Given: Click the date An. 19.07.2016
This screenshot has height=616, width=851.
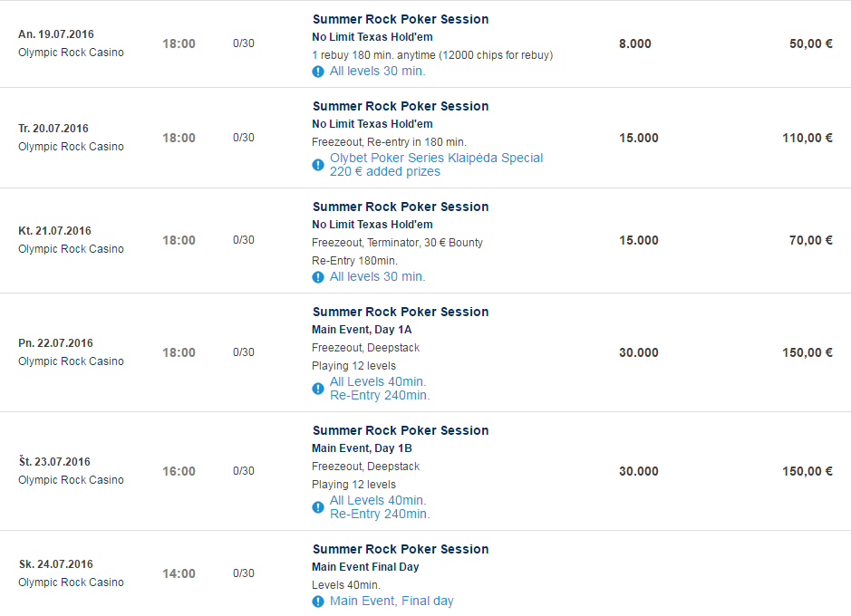Looking at the screenshot, I should [56, 34].
